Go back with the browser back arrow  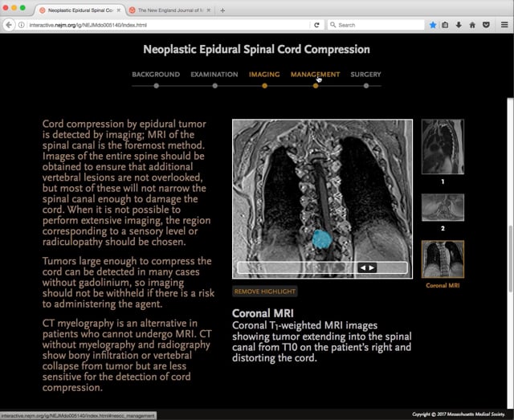pyautogui.click(x=9, y=25)
